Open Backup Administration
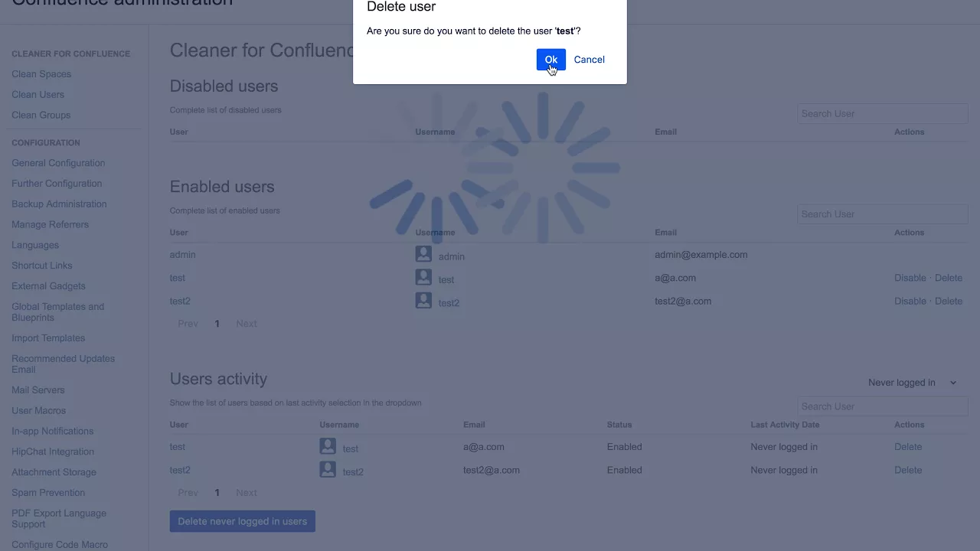Screen dimensions: 980x551 [59, 204]
